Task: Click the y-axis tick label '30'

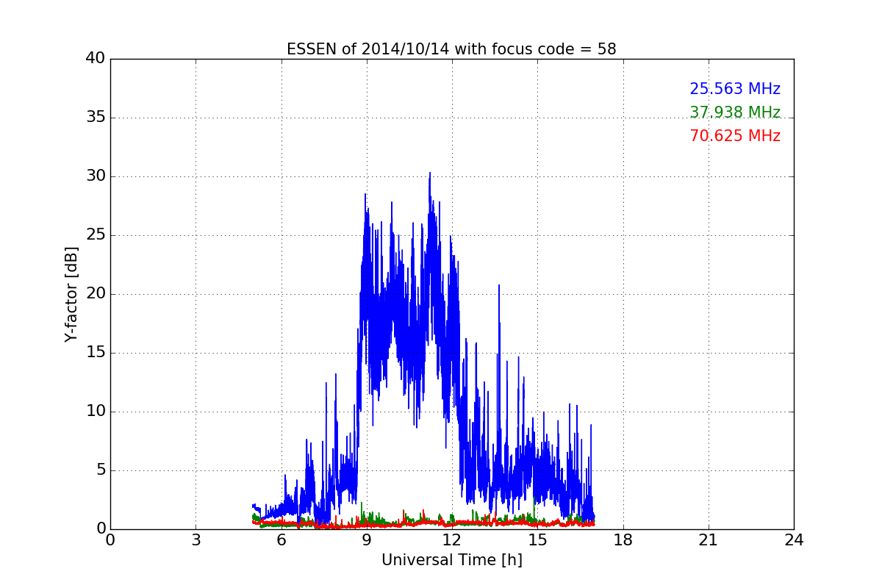Action: click(x=95, y=176)
